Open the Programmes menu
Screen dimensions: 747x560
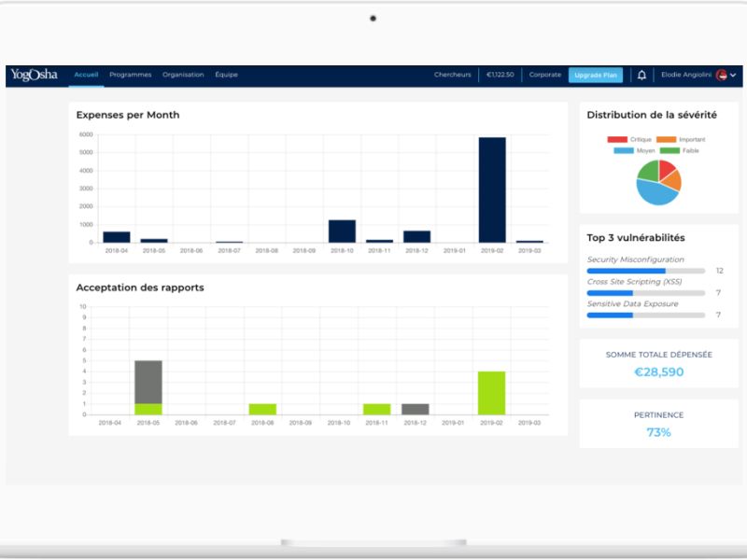tap(130, 75)
